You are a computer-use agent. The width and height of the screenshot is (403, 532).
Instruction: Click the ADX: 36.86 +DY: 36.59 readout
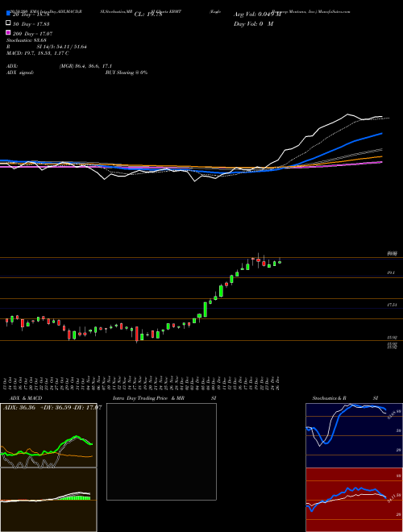click(52, 407)
